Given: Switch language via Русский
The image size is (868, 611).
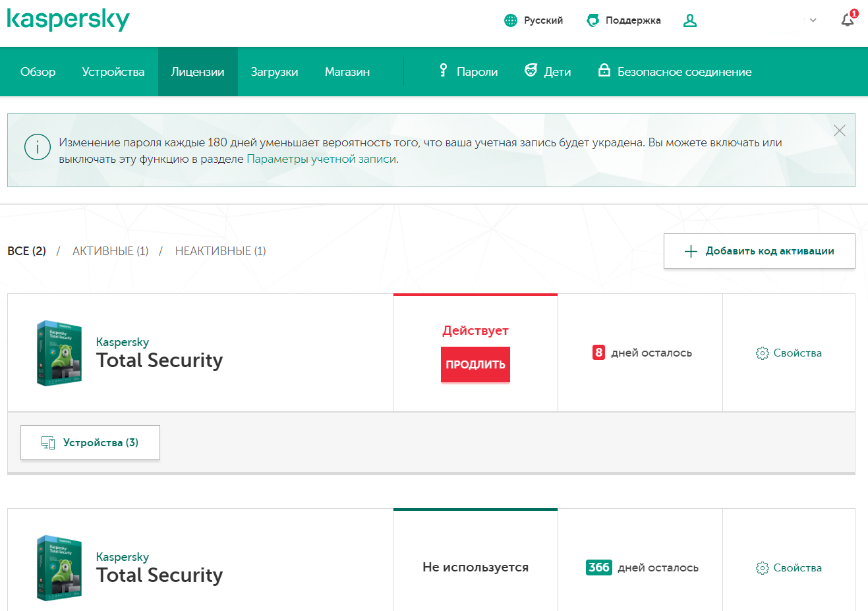Looking at the screenshot, I should [x=543, y=20].
